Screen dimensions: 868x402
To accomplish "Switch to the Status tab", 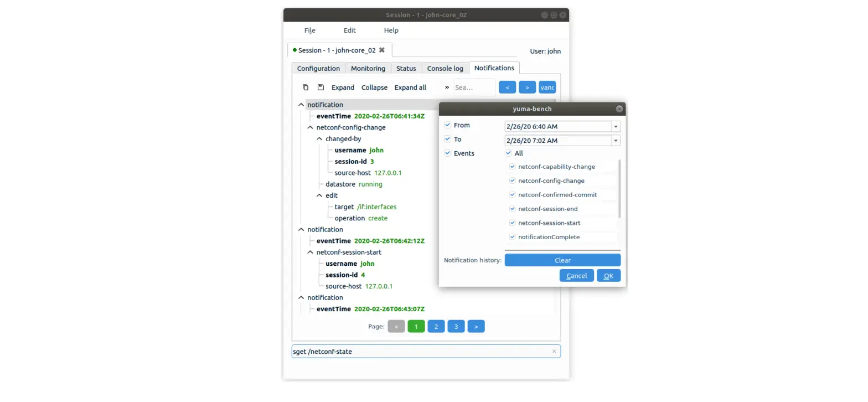I will 406,68.
